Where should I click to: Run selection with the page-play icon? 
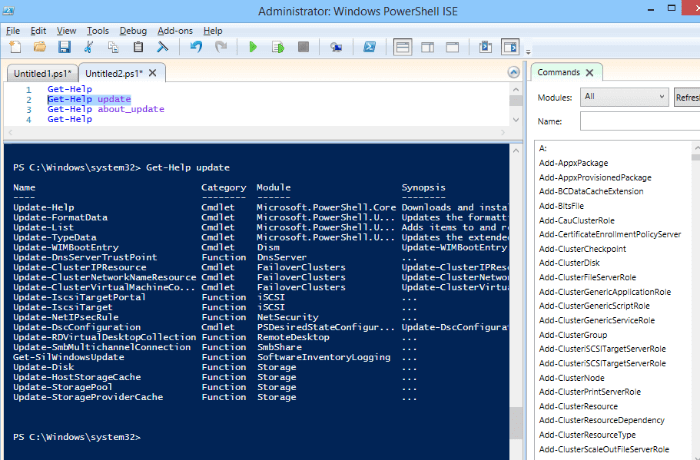pos(278,47)
